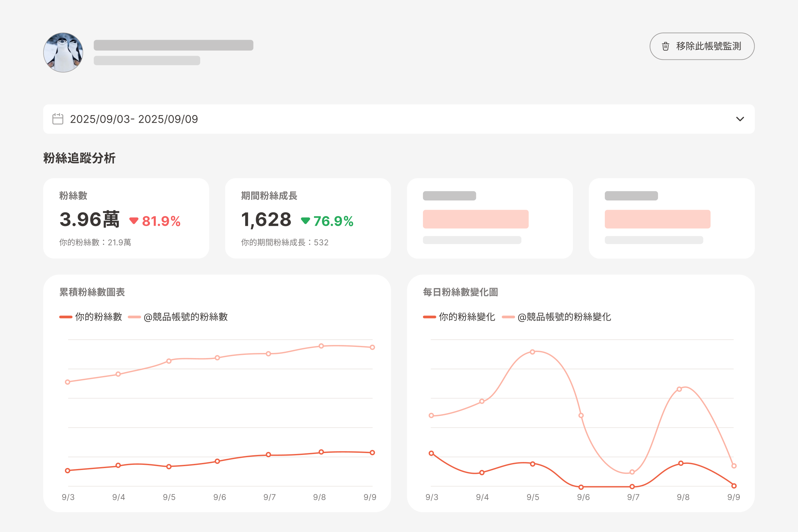
Task: Toggle 你的粉絲變化 legend series
Action: coord(459,317)
